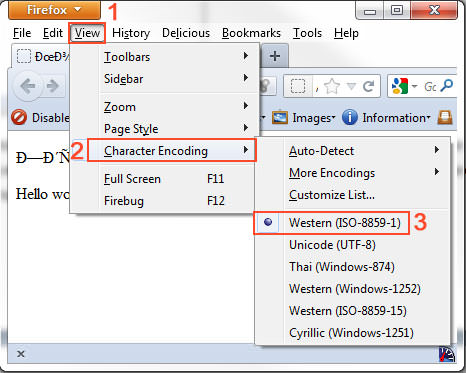
Task: Open the View menu
Action: coord(87,33)
